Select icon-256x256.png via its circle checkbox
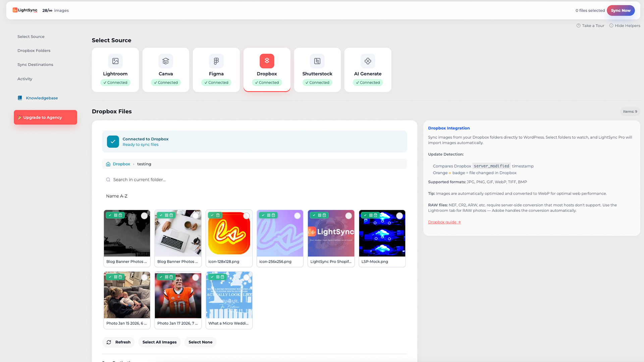 pos(298,216)
